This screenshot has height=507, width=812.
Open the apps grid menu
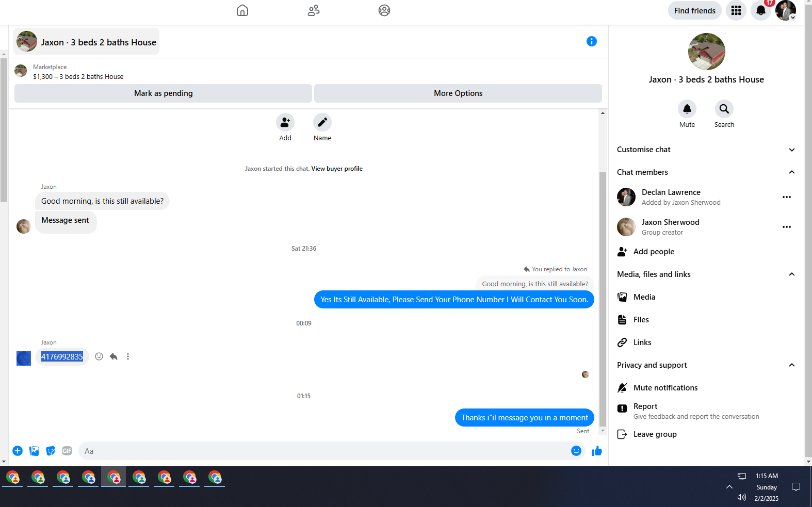736,10
